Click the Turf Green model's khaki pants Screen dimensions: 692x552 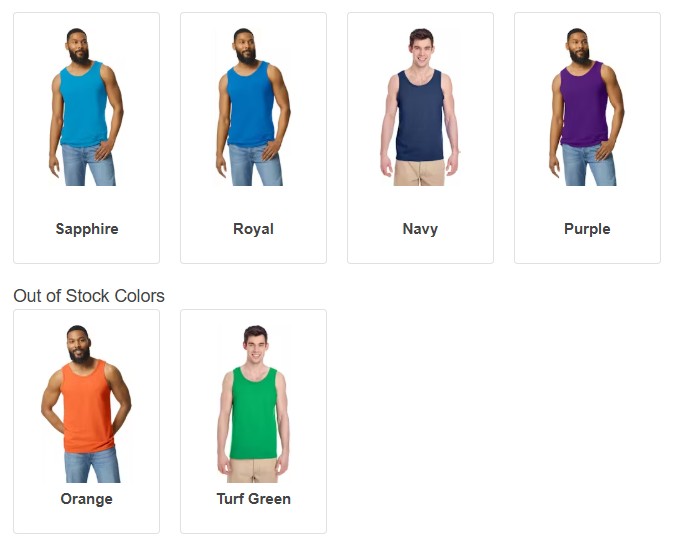(253, 470)
